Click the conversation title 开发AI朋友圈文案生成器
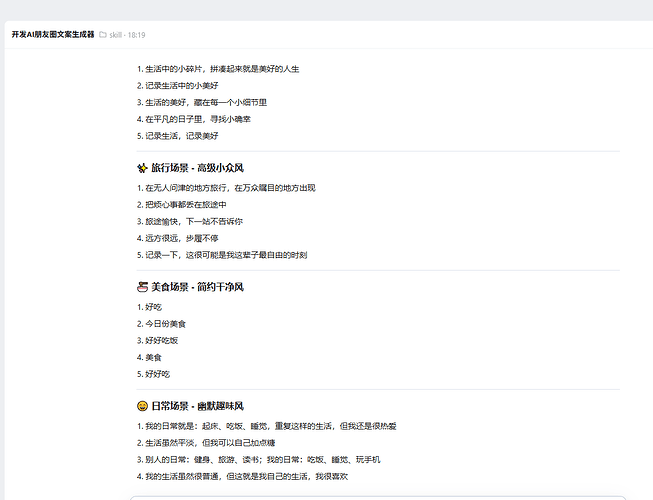 (53, 35)
